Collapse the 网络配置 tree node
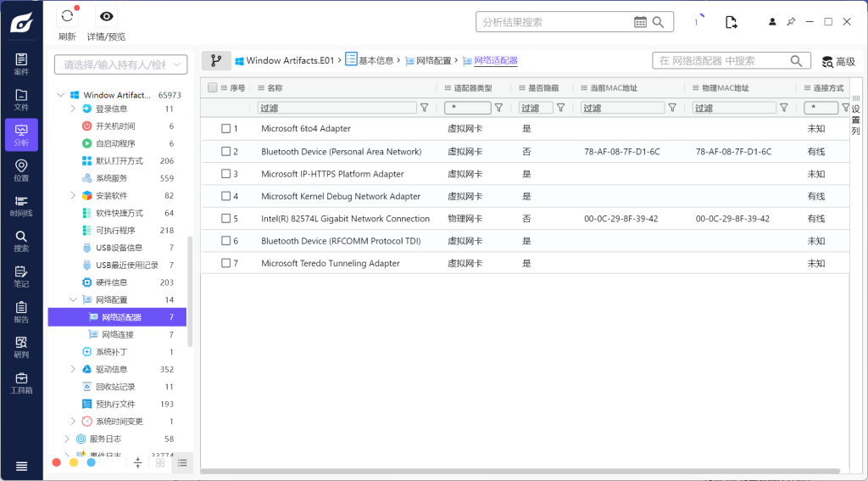 (73, 299)
